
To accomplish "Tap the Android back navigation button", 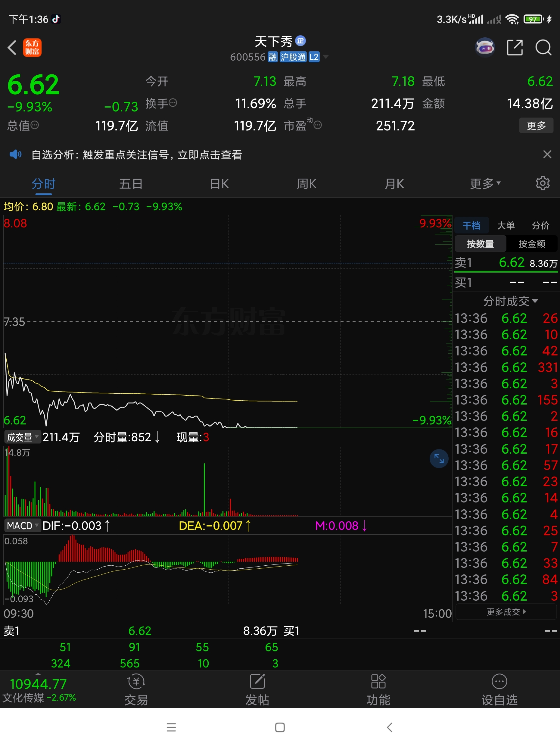I will pyautogui.click(x=390, y=727).
